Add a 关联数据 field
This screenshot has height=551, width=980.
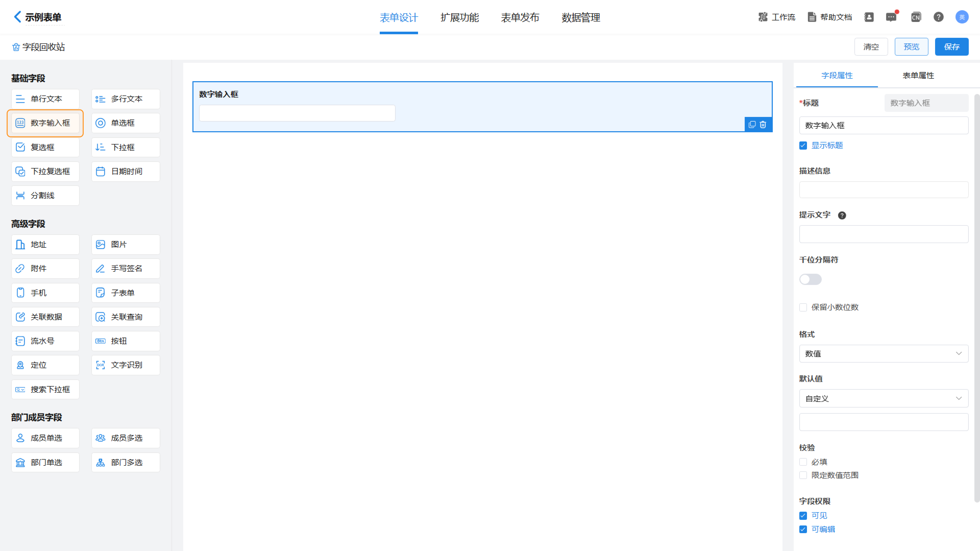pyautogui.click(x=45, y=317)
